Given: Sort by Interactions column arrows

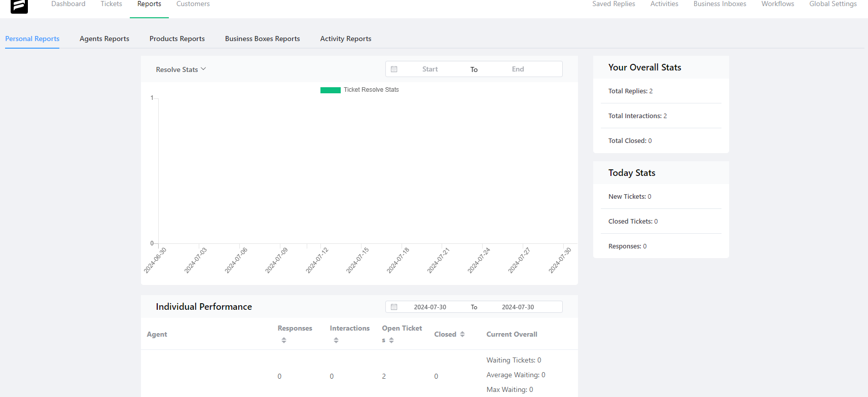Looking at the screenshot, I should pyautogui.click(x=336, y=340).
